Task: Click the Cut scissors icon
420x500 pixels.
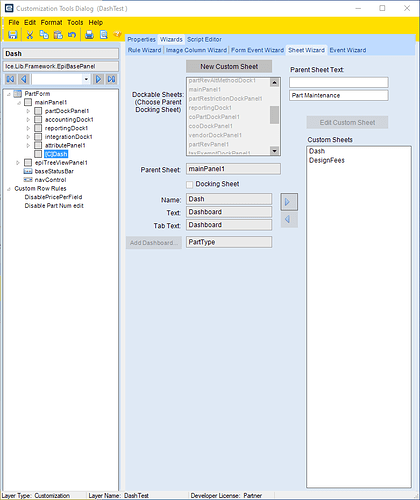Action: click(30, 35)
